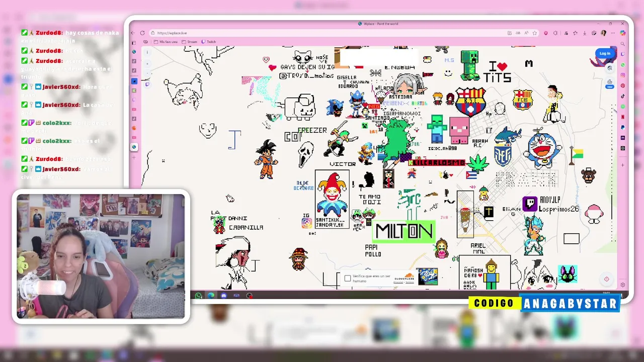Zoom in on the wplace map

coord(147,63)
